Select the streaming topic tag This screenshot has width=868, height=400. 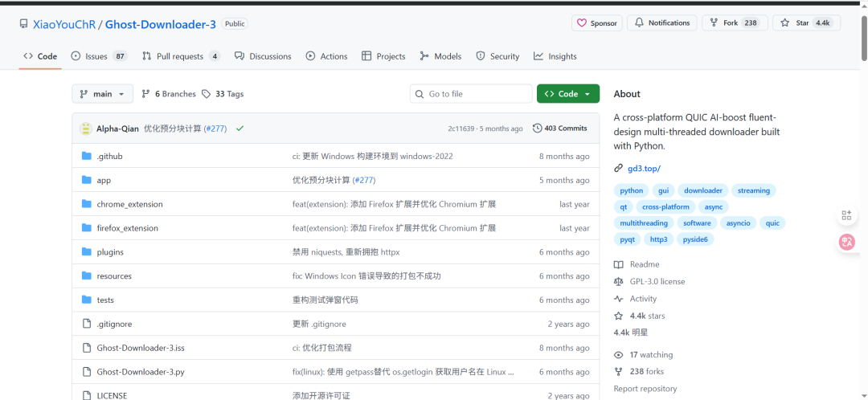click(x=753, y=190)
